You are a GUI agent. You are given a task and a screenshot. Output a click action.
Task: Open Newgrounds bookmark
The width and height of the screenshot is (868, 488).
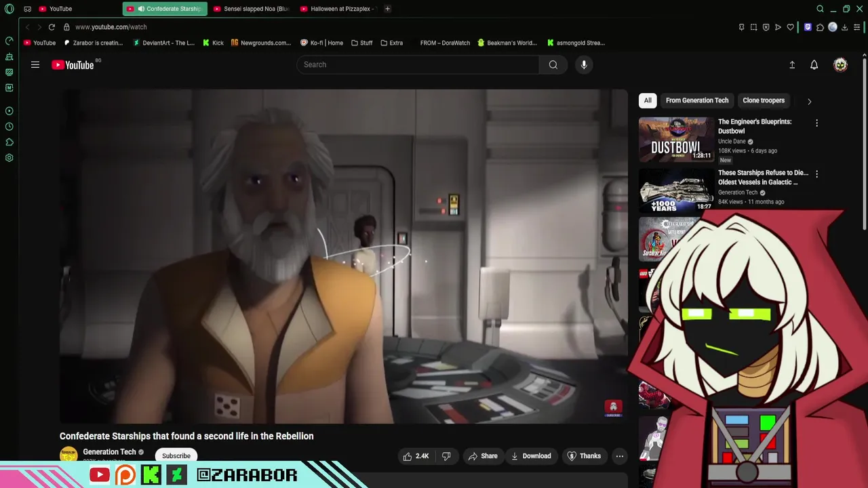[x=261, y=43]
